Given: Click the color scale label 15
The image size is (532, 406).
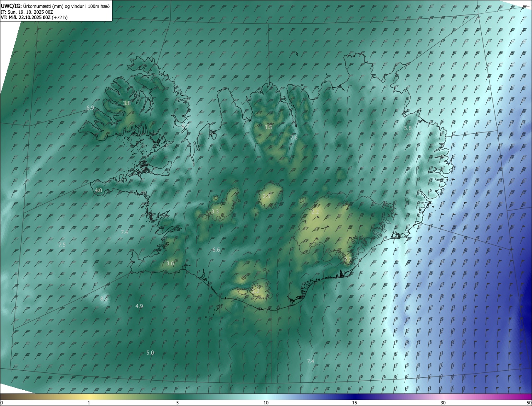Looking at the screenshot, I should tap(355, 403).
